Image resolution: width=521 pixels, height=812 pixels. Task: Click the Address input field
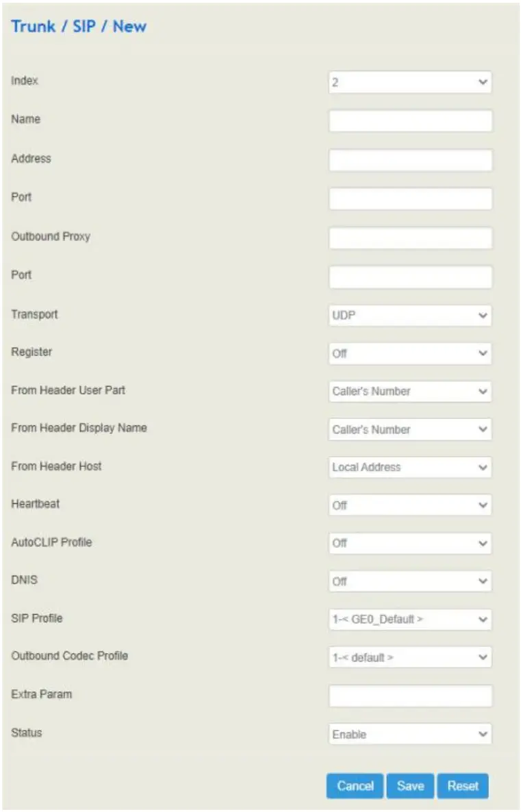click(409, 160)
